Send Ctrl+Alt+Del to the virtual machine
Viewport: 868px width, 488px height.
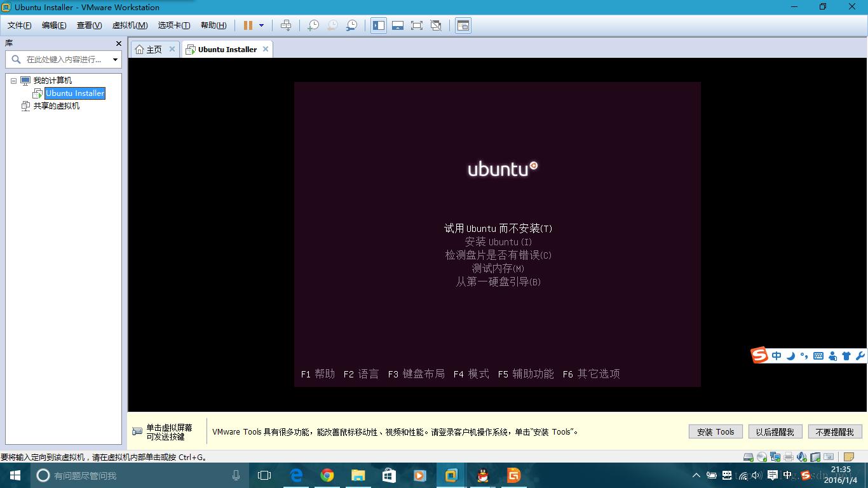[286, 25]
